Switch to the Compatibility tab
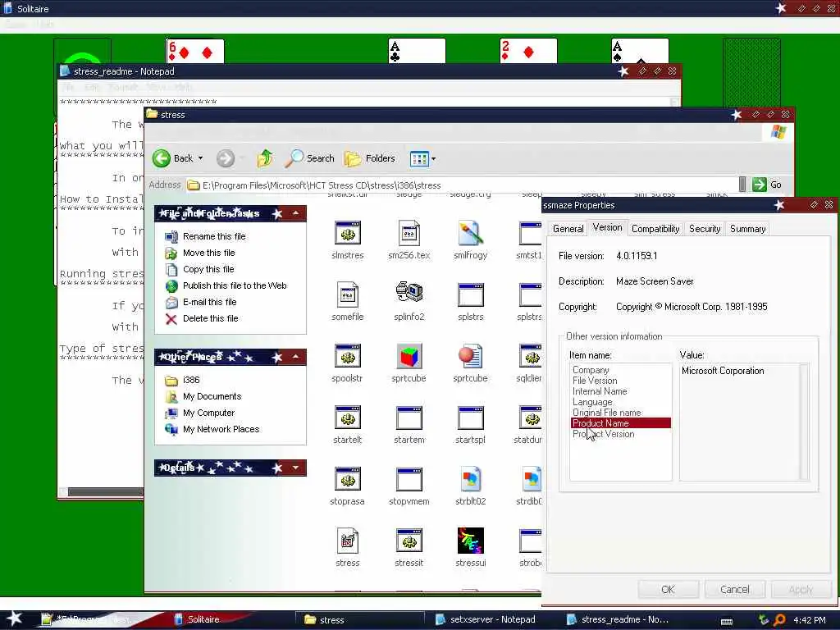Image resolution: width=840 pixels, height=630 pixels. pyautogui.click(x=655, y=229)
